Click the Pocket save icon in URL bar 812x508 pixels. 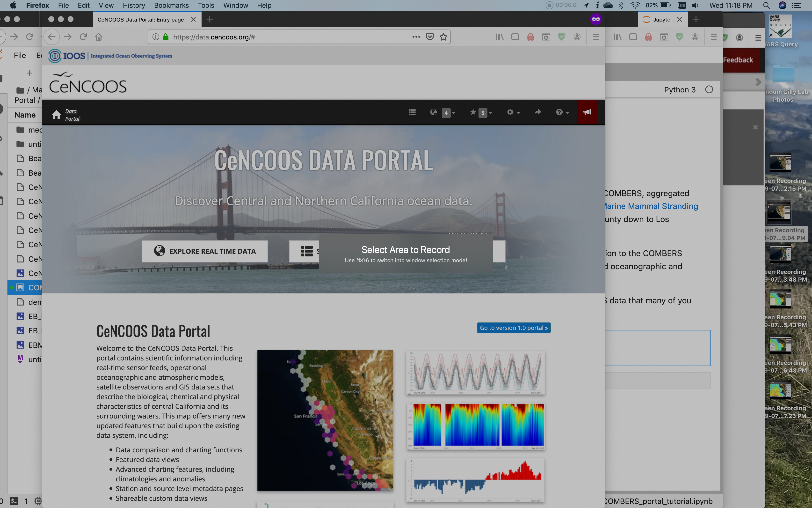pos(430,37)
